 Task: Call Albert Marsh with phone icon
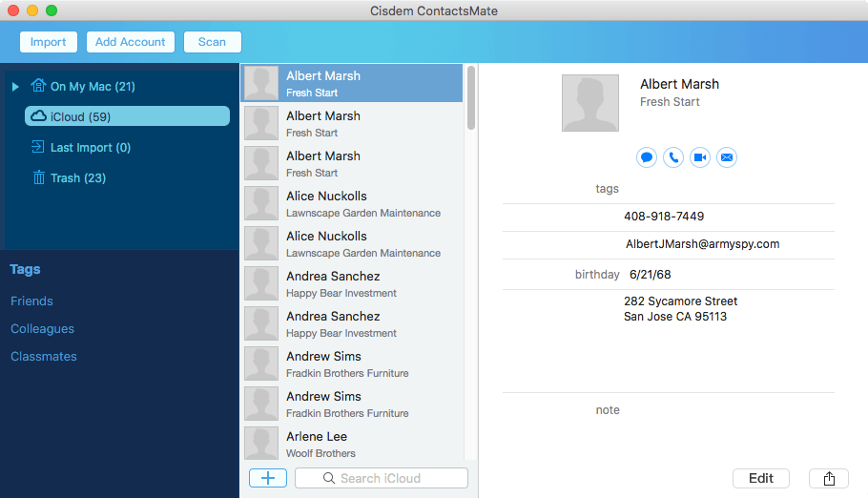click(673, 157)
